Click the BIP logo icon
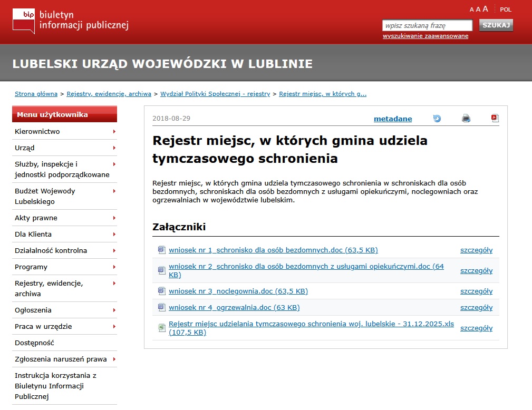532x410 pixels. pos(24,20)
